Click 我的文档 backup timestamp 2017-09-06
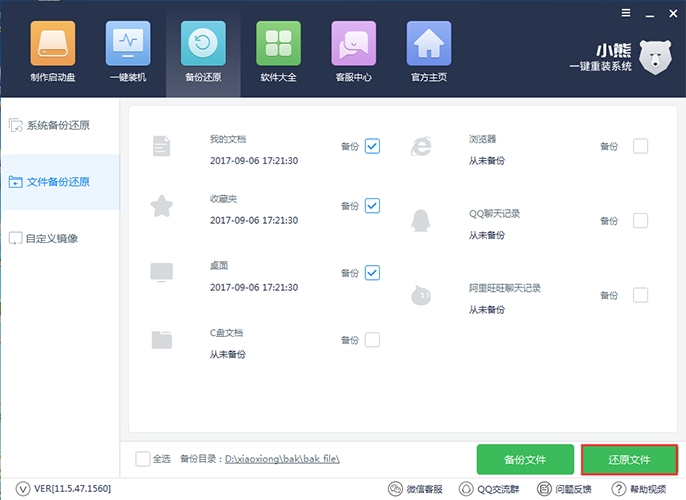 [x=254, y=161]
